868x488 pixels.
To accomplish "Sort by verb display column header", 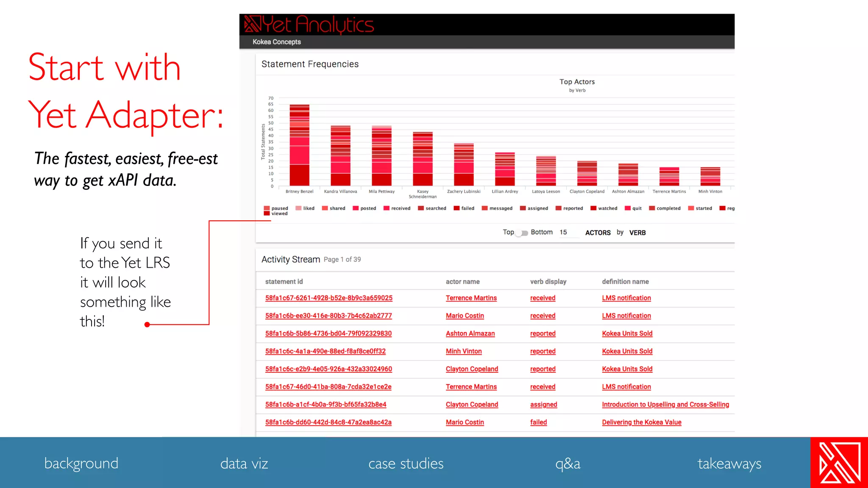I will pos(548,282).
